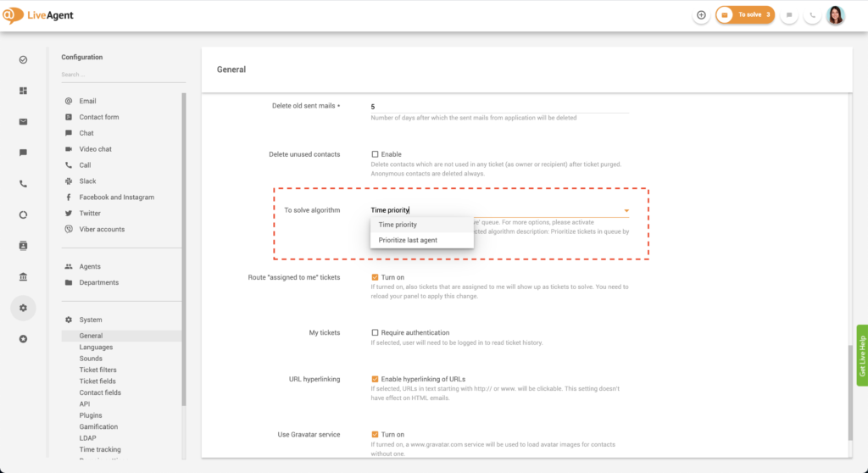Choose Time priority from the dropdown list

point(398,225)
